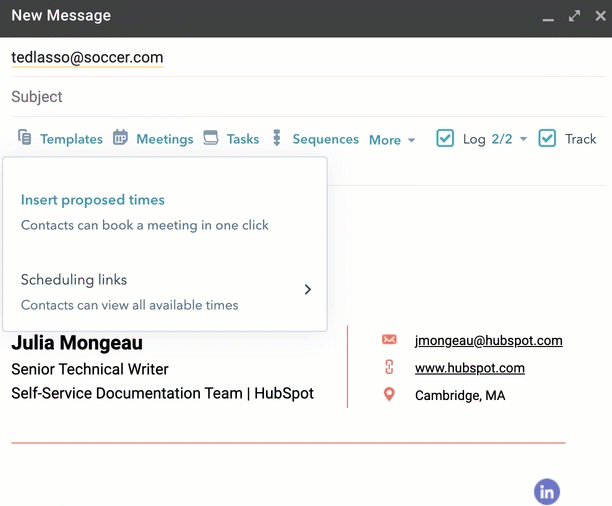The height and width of the screenshot is (506, 612).
Task: Select Insert proposed times option
Action: pos(93,200)
